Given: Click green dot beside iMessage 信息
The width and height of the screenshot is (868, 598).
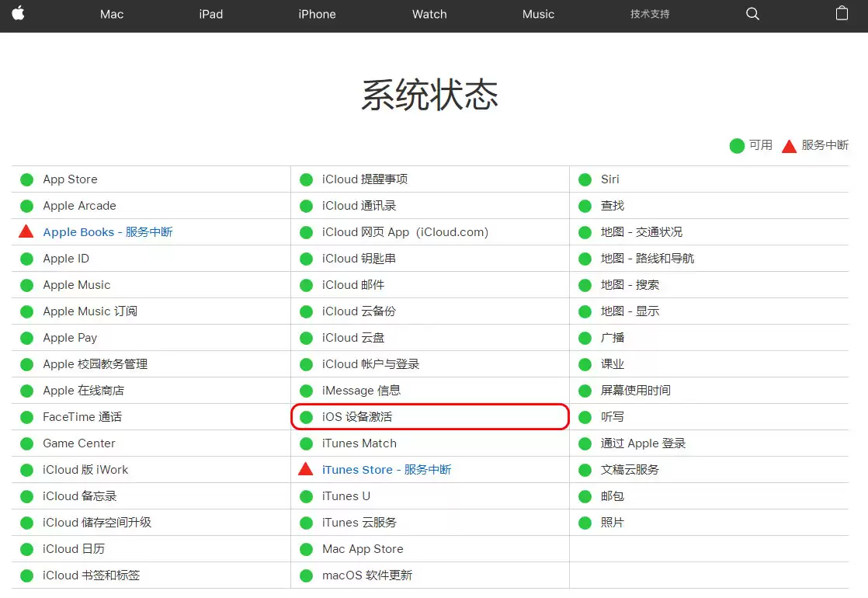Looking at the screenshot, I should (x=306, y=391).
